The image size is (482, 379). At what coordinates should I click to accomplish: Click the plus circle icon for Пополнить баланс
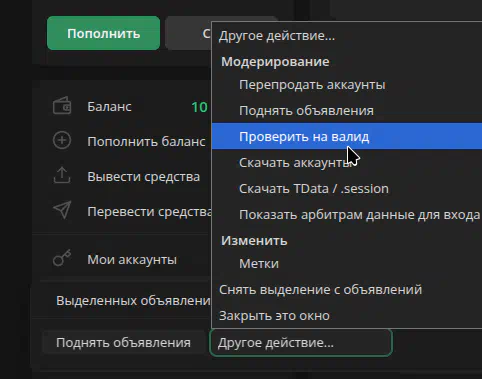[62, 140]
